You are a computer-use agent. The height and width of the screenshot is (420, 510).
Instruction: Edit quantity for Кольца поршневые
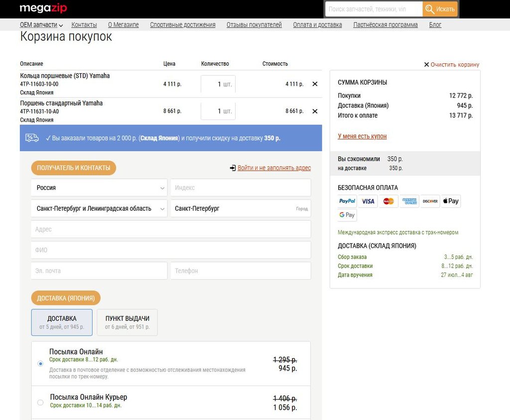point(218,84)
